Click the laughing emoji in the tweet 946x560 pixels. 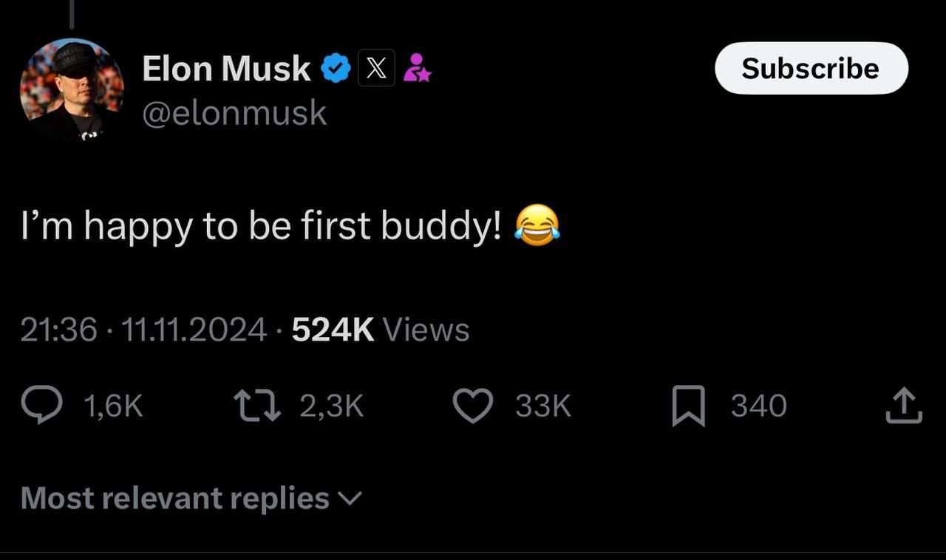[537, 225]
